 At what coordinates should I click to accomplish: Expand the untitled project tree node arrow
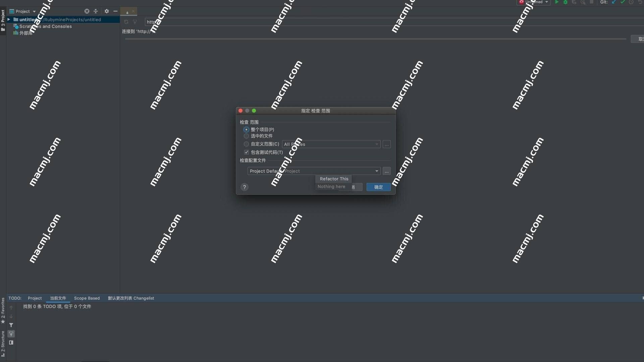click(9, 19)
